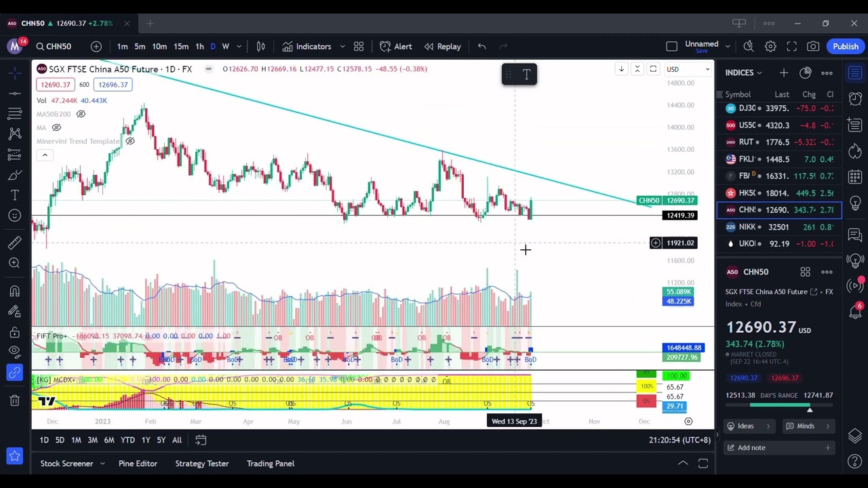Click the compare or add symbol plus icon
The image size is (868, 488).
[96, 46]
